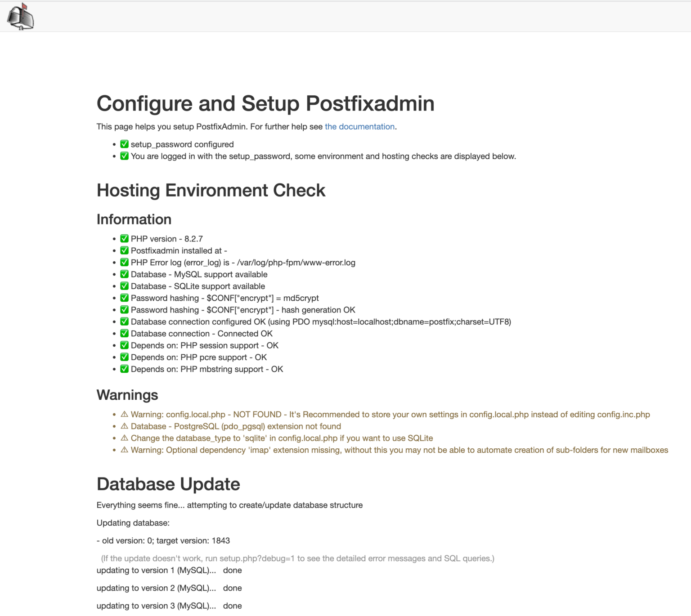Click the Warnings section heading

pyautogui.click(x=127, y=395)
